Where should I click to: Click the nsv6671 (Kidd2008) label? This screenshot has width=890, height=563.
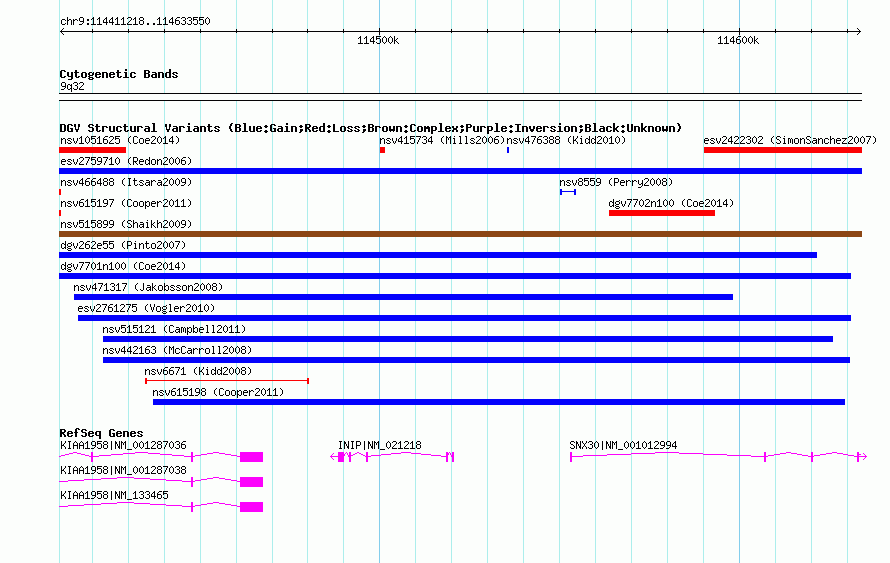click(198, 371)
